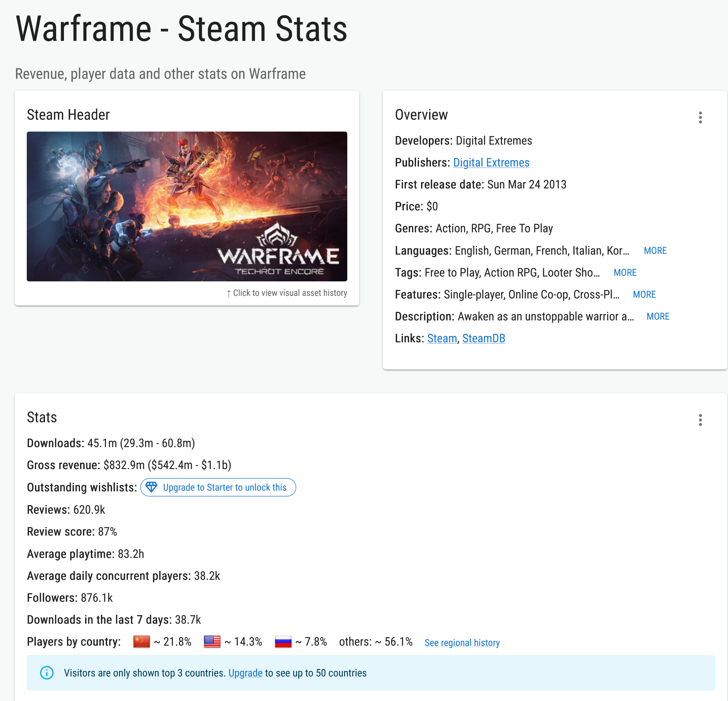The image size is (728, 701).
Task: Click the Review score: 87% line
Action: (72, 532)
